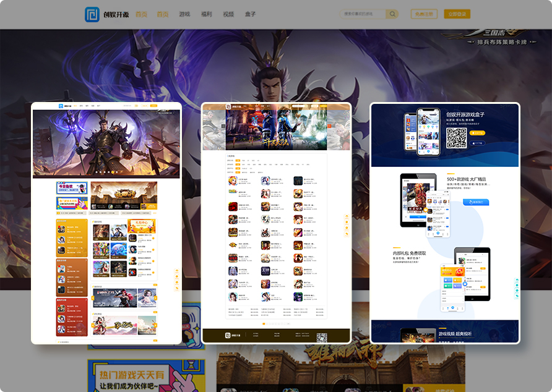Select highlighted yellow dot of homepage preview carousel
The height and width of the screenshot is (392, 552).
pos(113,172)
